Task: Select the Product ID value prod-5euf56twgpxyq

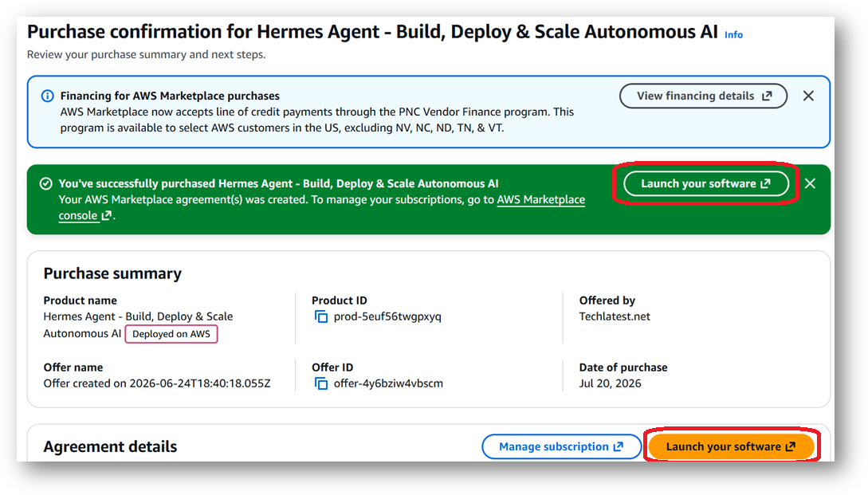Action: click(387, 316)
